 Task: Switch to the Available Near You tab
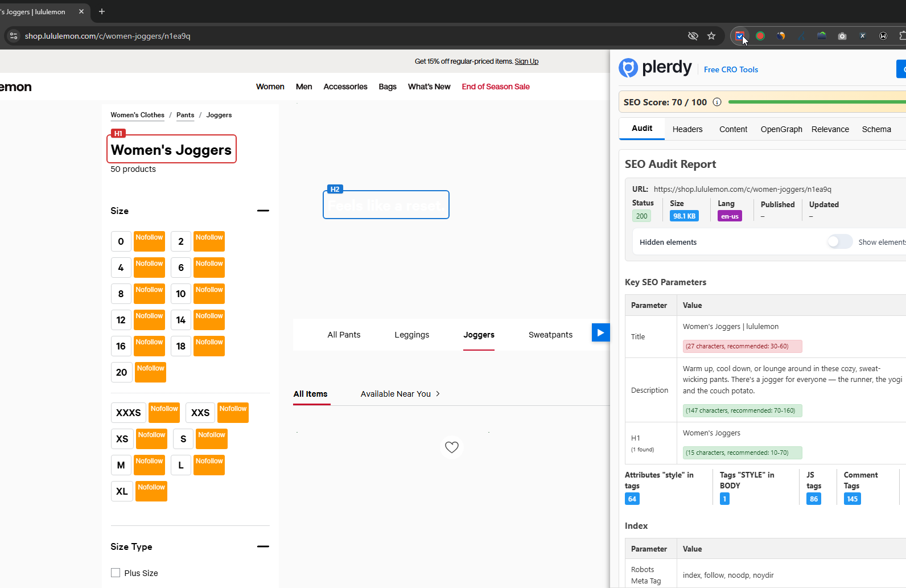click(x=396, y=394)
